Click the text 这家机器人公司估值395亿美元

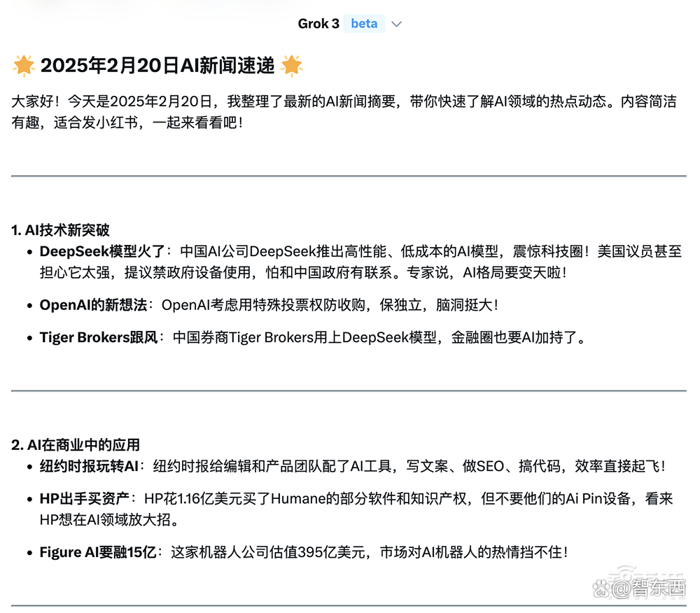click(268, 552)
